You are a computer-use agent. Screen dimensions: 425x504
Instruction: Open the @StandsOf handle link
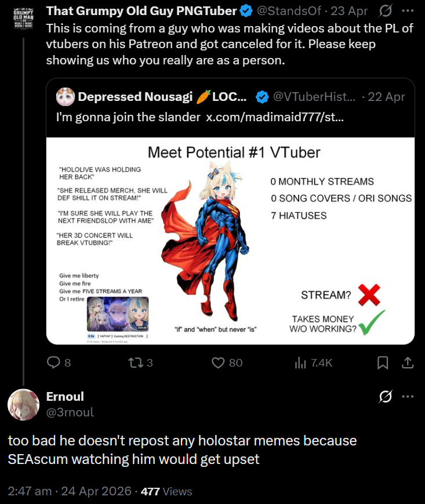[289, 11]
